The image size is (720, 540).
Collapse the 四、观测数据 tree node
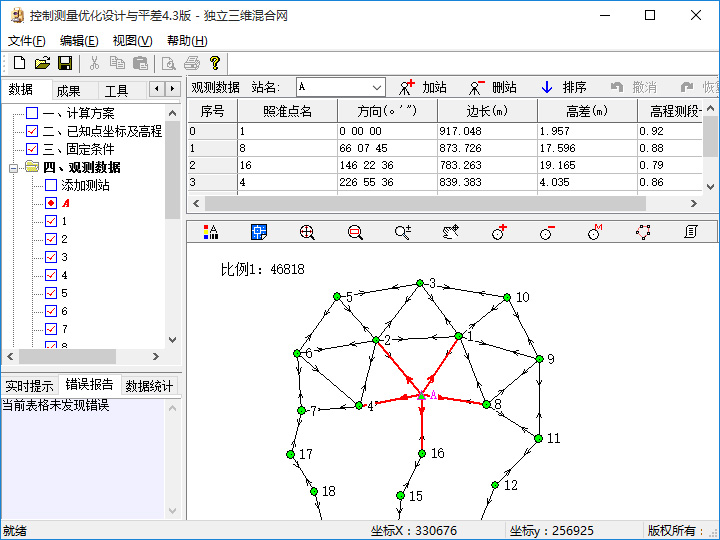[x=13, y=168]
